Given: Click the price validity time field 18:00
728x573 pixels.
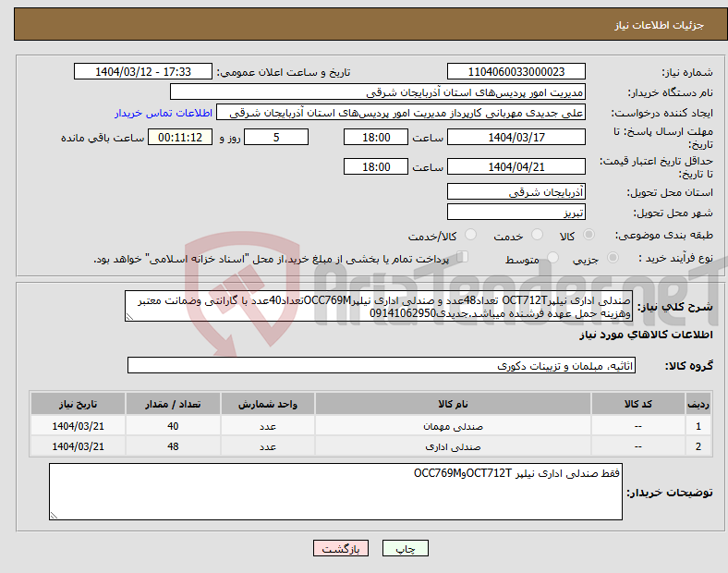Looking at the screenshot, I should [376, 166].
